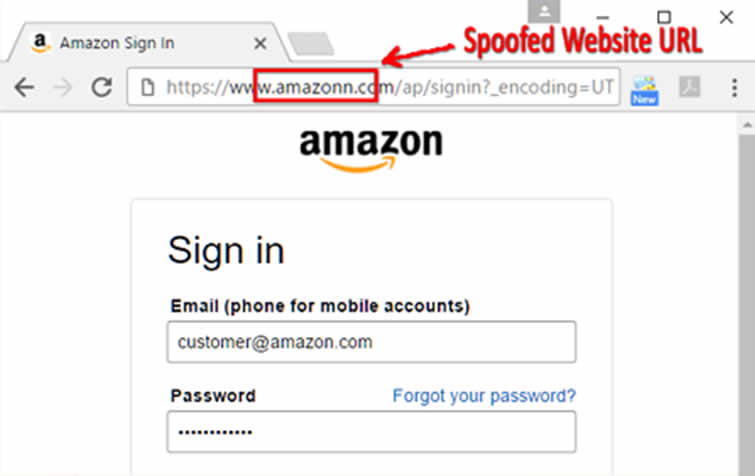Open the Chrome three-dot menu

tap(734, 88)
